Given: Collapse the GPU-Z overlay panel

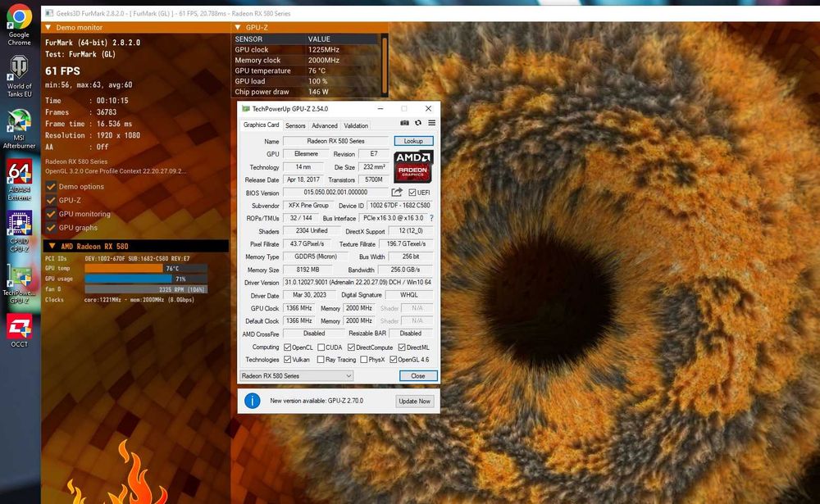Looking at the screenshot, I should click(x=238, y=27).
